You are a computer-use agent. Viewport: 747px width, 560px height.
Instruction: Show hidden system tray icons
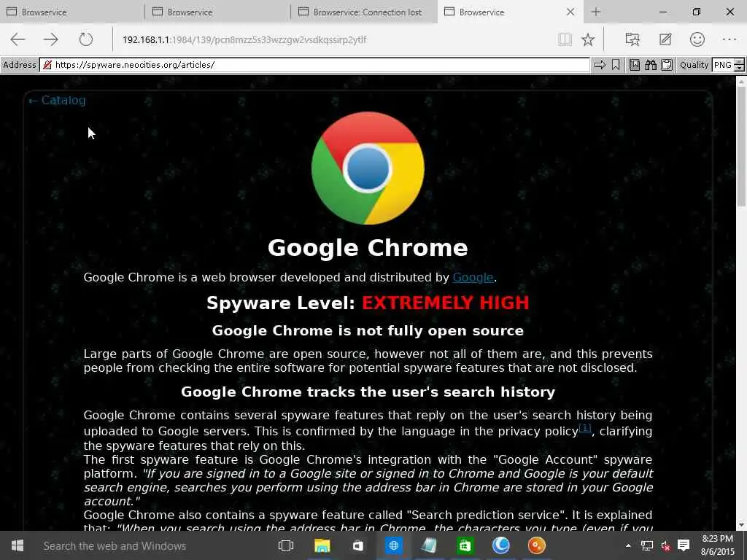point(628,545)
